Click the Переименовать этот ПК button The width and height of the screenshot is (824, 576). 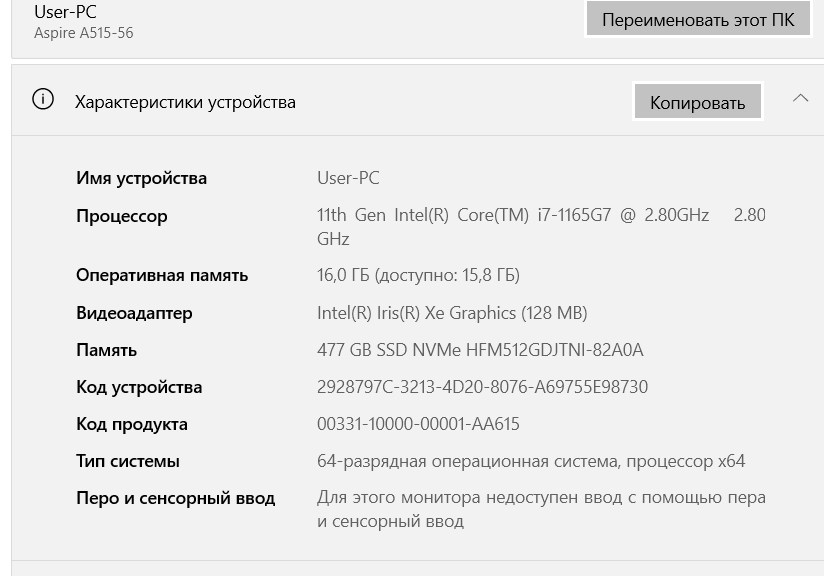pos(698,20)
